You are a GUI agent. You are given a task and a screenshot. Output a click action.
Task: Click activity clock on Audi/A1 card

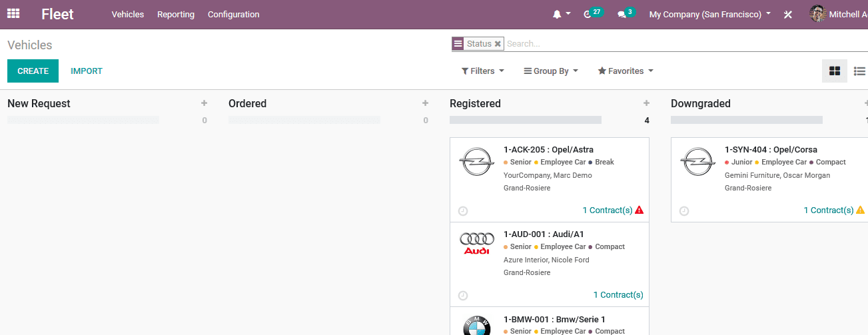pyautogui.click(x=463, y=295)
